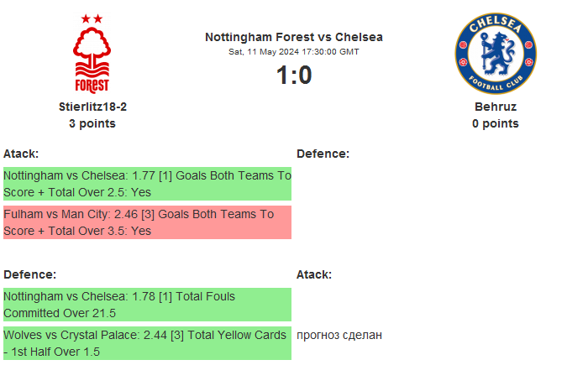Screen dimensions: 588x386
Task: Click the two red stars above Forest crest
Action: [x=92, y=18]
